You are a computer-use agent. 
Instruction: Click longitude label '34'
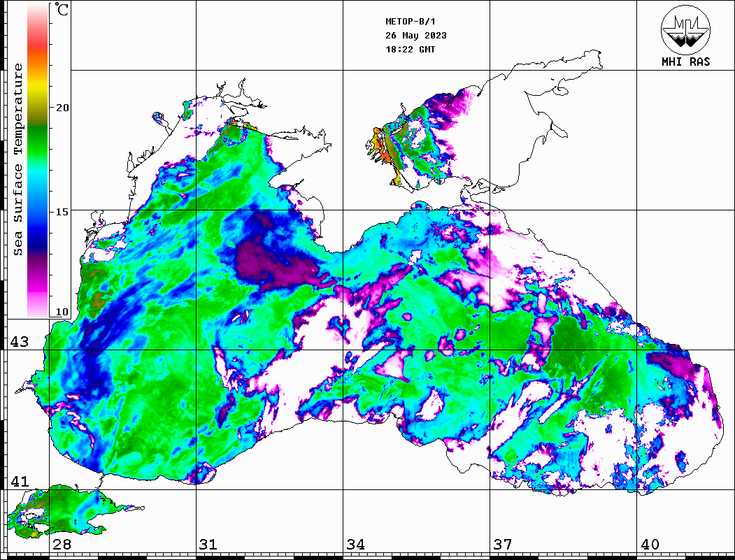355,545
